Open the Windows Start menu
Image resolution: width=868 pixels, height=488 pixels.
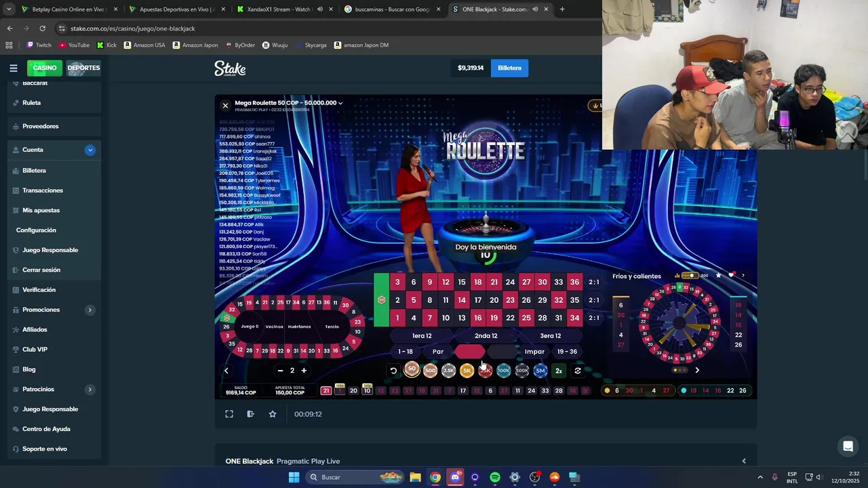pyautogui.click(x=294, y=477)
